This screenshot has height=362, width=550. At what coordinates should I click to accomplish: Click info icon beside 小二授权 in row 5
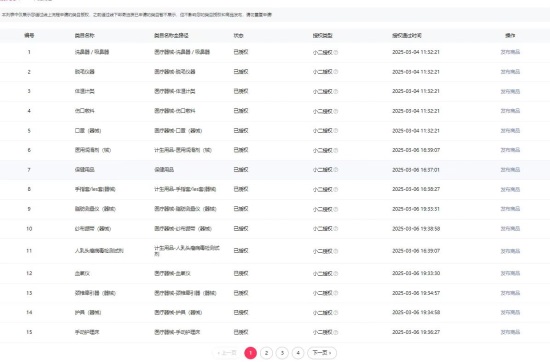tap(336, 131)
